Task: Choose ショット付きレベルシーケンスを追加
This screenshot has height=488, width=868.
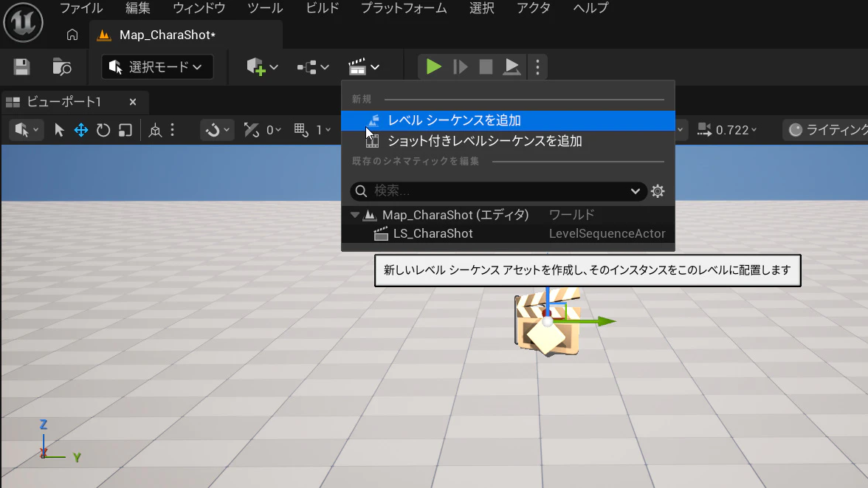Action: [508, 141]
